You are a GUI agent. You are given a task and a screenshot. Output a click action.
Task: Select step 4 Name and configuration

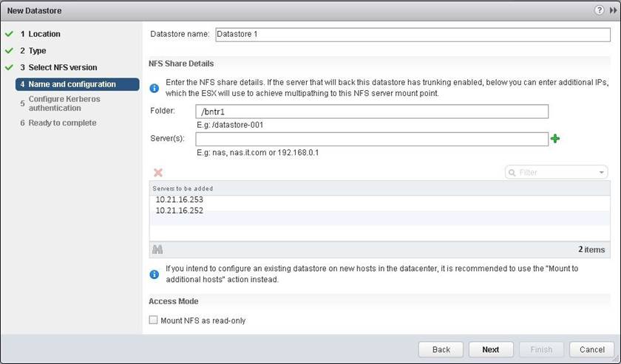click(72, 84)
